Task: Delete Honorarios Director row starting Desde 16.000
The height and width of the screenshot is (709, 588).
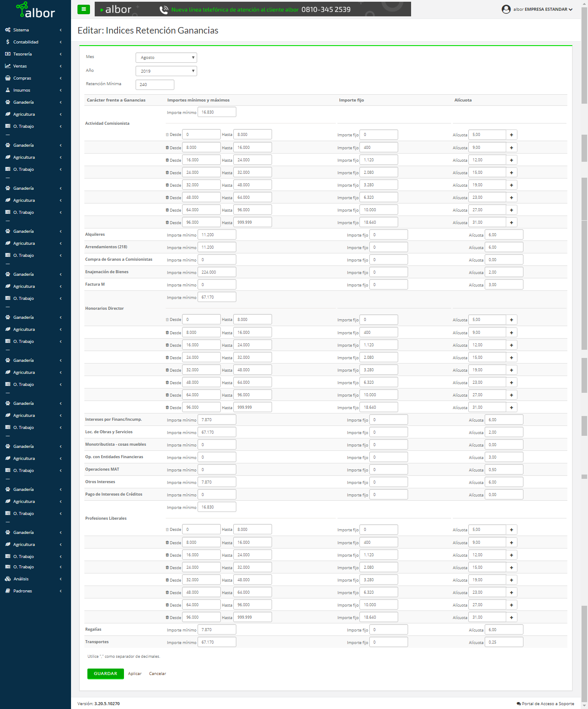Action: click(x=167, y=345)
